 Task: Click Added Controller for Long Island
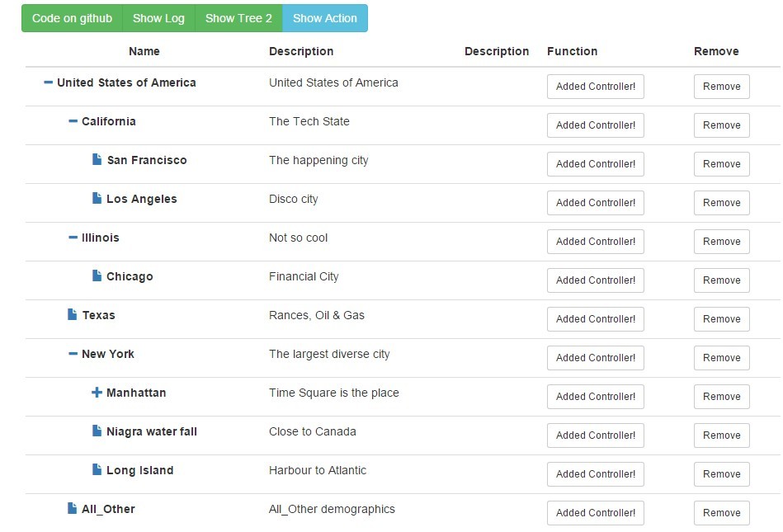[595, 474]
